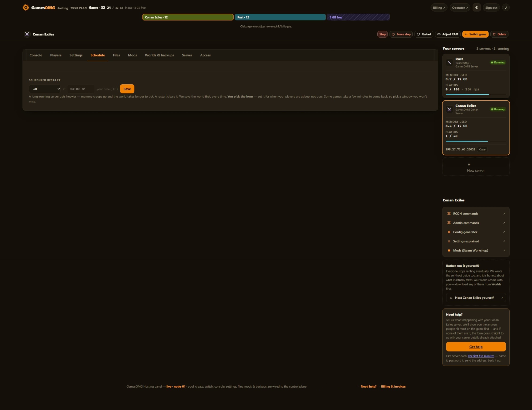Open the Access tab

205,55
